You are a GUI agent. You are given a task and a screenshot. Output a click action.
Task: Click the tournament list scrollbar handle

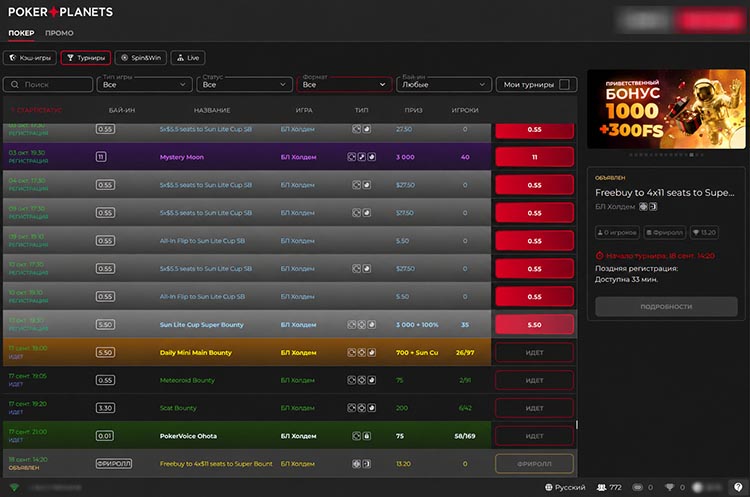(577, 425)
